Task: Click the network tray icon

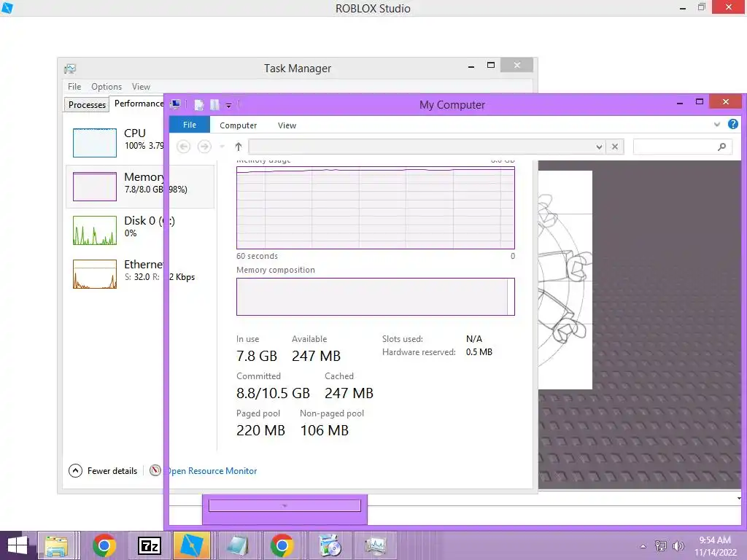Action: pos(661,546)
